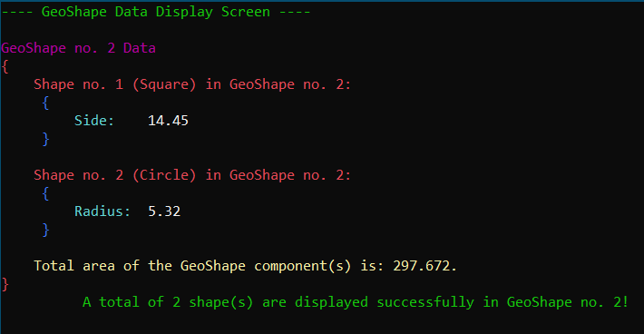The height and width of the screenshot is (334, 644).
Task: Click the 'Shape no. 1 (Square)' heading line
Action: pos(192,84)
